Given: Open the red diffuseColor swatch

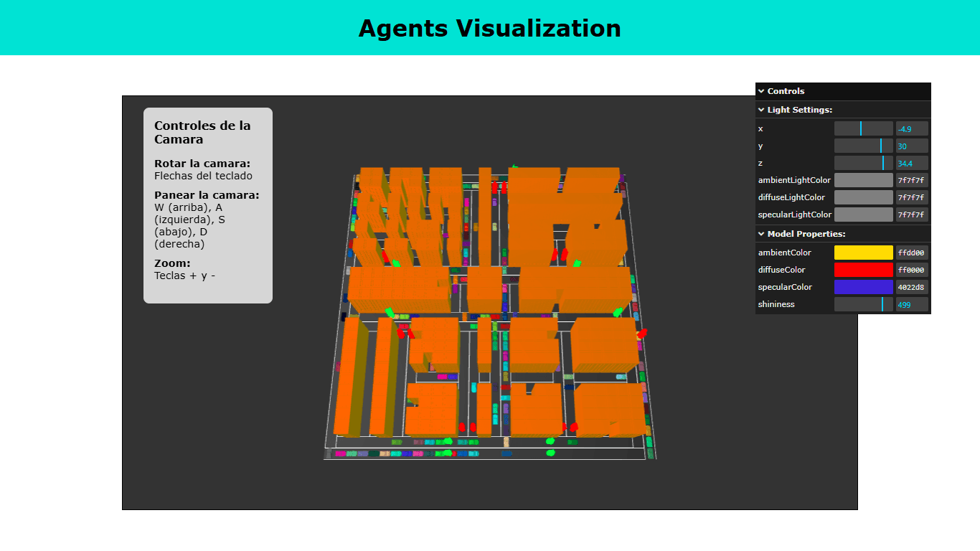Looking at the screenshot, I should [x=863, y=270].
